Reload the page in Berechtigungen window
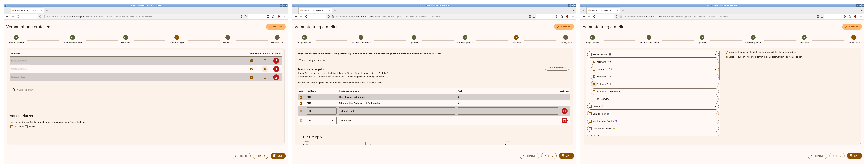 18,17
